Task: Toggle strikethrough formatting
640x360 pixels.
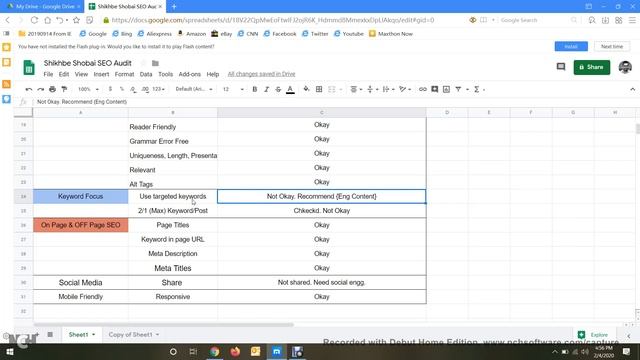Action: [278, 89]
